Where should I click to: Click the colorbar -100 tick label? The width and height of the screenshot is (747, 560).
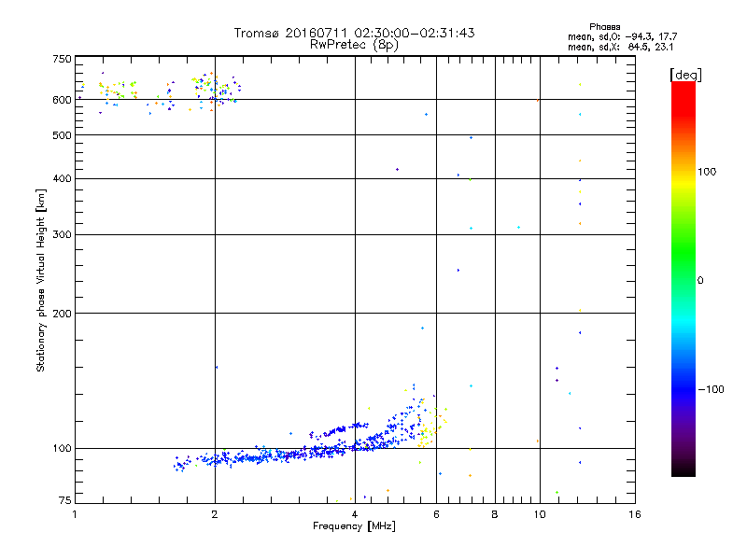[x=711, y=389]
